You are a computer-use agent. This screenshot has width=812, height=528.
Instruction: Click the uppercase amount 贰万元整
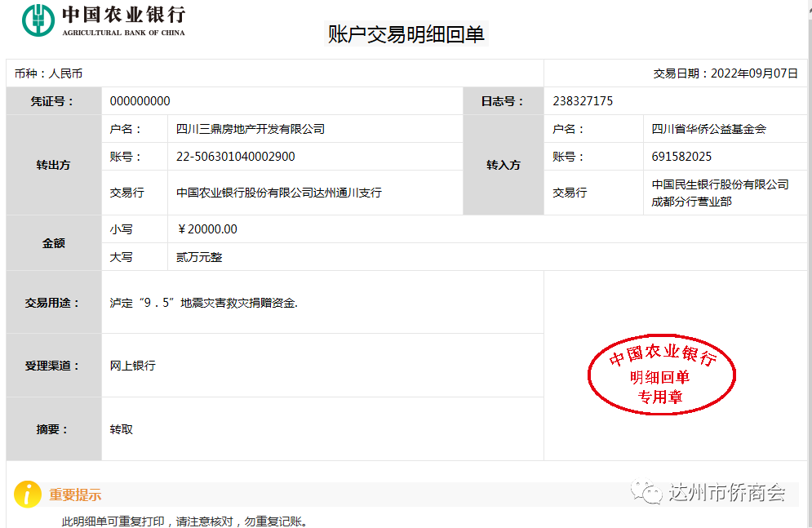pos(199,257)
